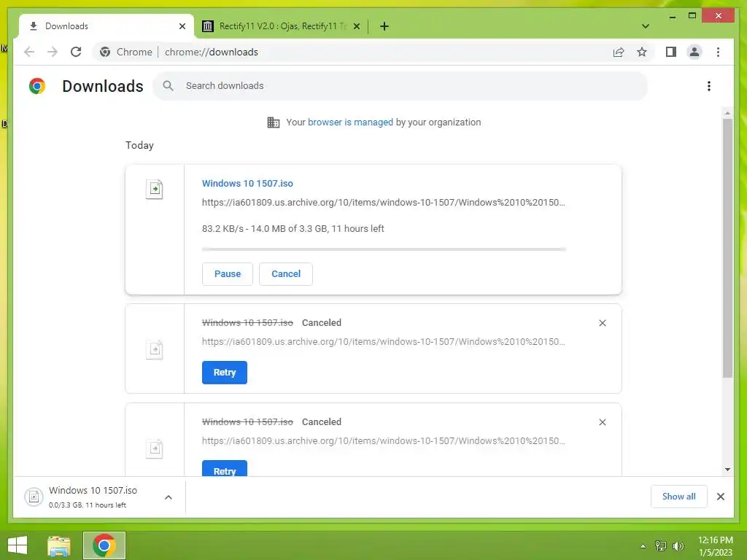Click the search magnifier icon
The height and width of the screenshot is (560, 747).
[x=169, y=86]
